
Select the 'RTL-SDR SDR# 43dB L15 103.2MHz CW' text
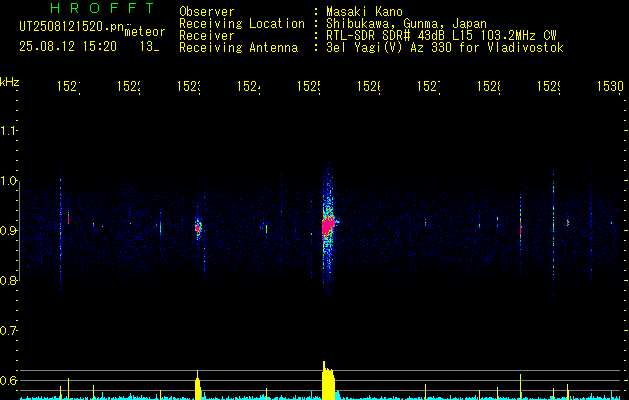click(x=441, y=36)
